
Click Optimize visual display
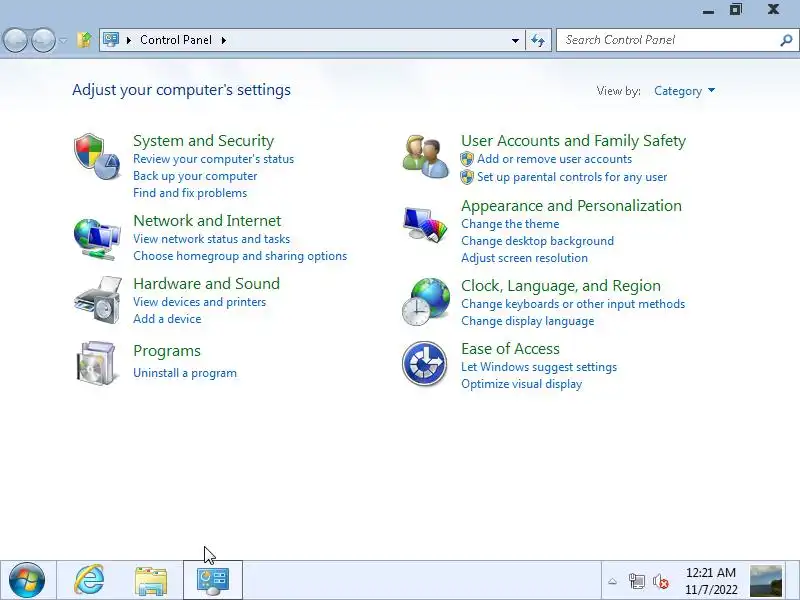point(521,384)
